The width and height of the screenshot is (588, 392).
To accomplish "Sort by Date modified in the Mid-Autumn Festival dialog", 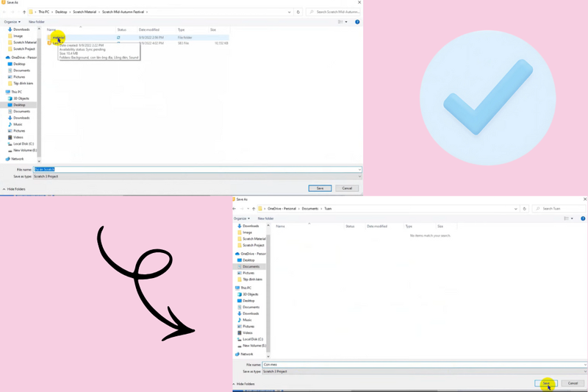I will click(149, 29).
